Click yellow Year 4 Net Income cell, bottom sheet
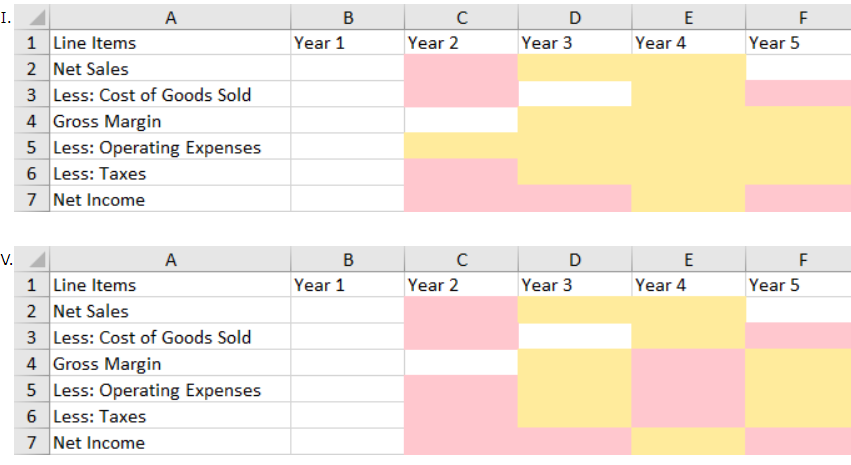Screen dimensions: 851x465 tap(687, 442)
